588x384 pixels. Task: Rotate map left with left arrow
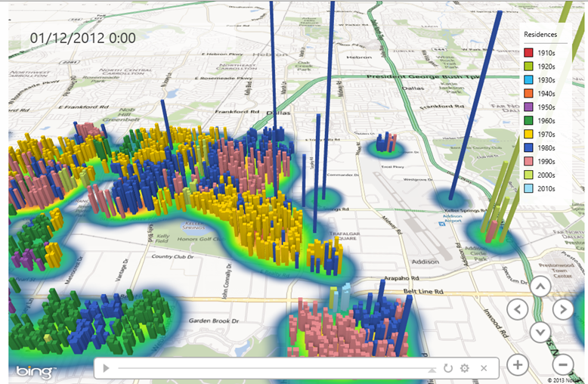coord(518,310)
